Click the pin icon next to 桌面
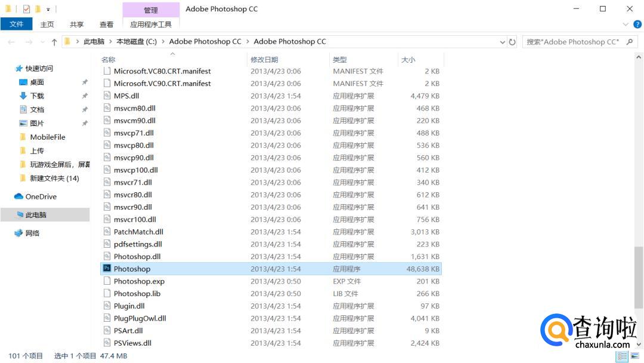The width and height of the screenshot is (644, 363). click(x=85, y=82)
